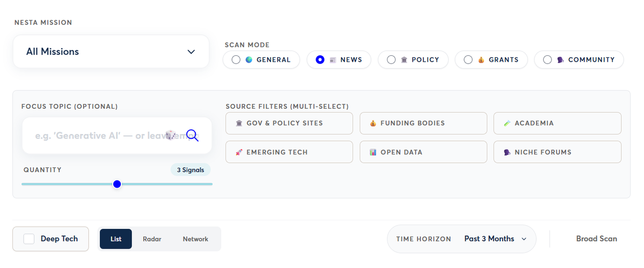Toggle the Niche Forums source filter
Viewport: 644px width, 268px height.
click(558, 152)
